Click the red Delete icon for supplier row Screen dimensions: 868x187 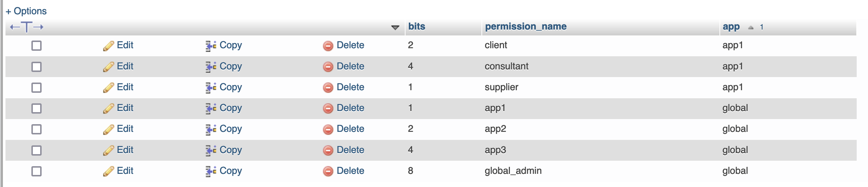point(328,88)
